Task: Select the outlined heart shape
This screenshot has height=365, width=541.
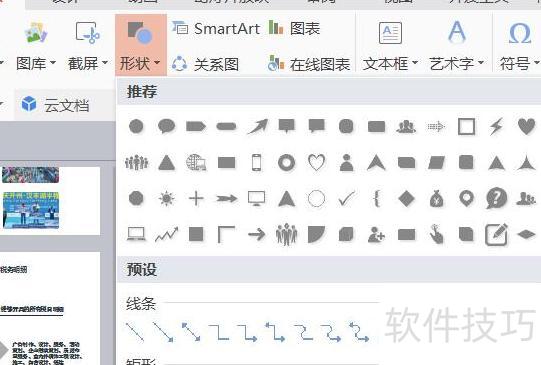Action: (x=316, y=162)
